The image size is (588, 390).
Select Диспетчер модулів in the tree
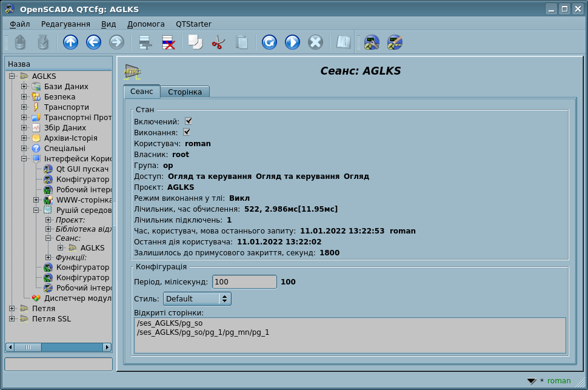tap(77, 298)
